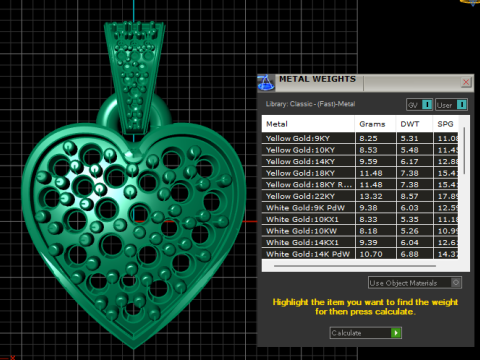Select the White Gold:14K PdW row

[360, 254]
